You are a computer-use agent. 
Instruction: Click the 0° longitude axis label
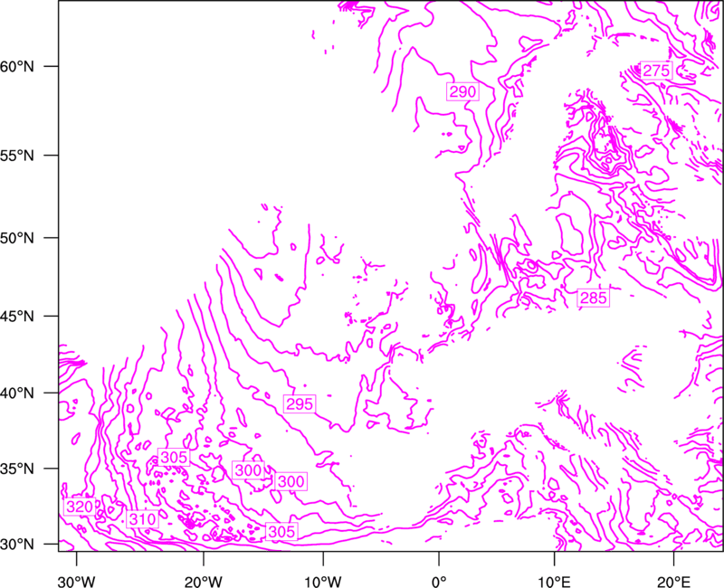coord(439,582)
